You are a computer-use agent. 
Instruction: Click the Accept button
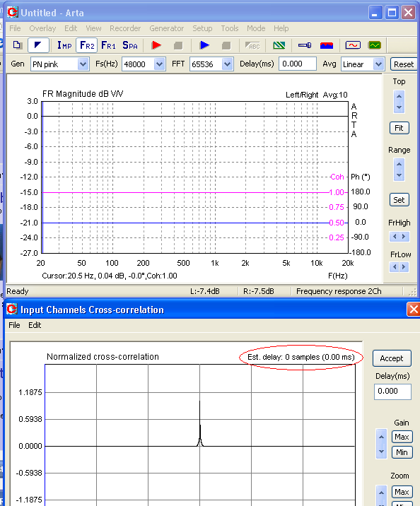[392, 358]
